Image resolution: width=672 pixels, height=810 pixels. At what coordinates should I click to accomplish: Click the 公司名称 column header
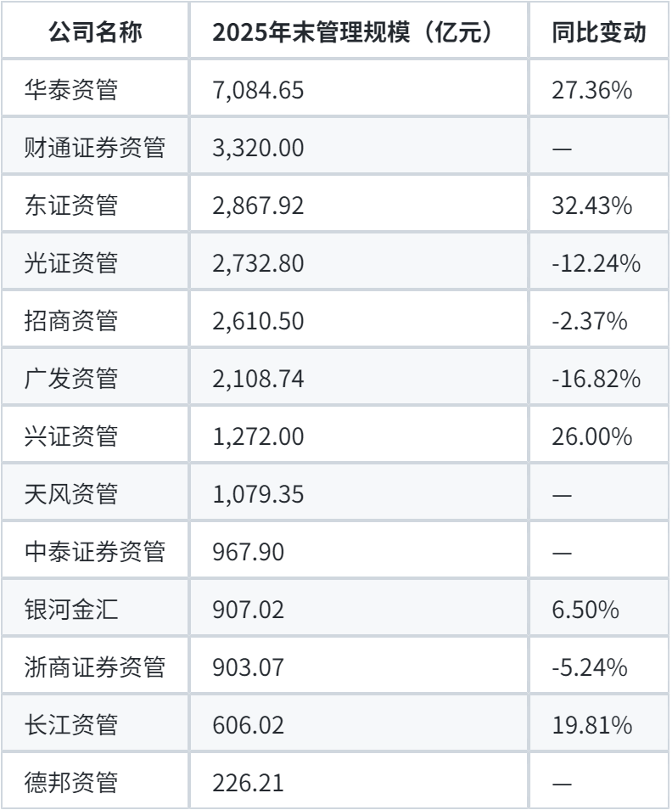point(95,32)
